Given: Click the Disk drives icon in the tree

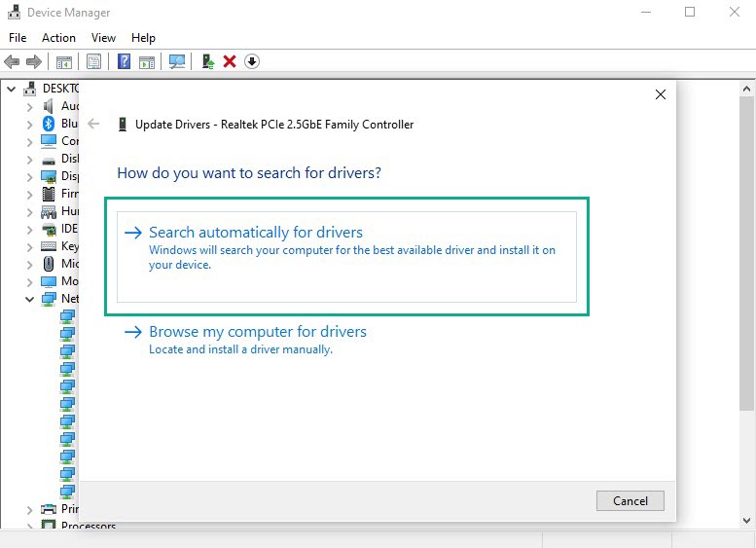Looking at the screenshot, I should pyautogui.click(x=49, y=160).
